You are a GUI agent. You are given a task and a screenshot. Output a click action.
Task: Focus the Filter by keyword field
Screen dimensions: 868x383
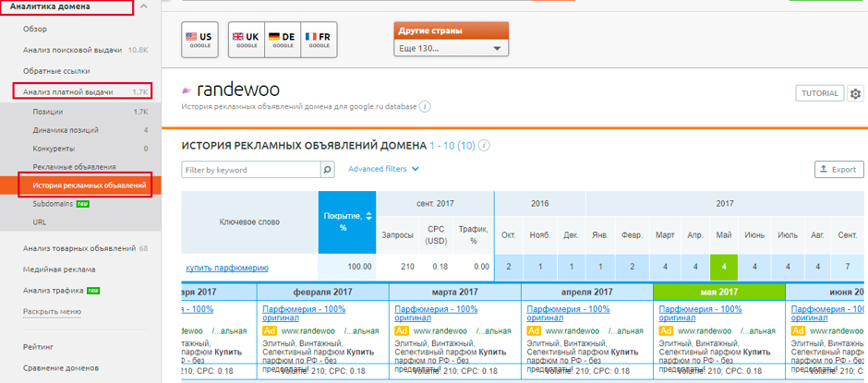click(251, 170)
